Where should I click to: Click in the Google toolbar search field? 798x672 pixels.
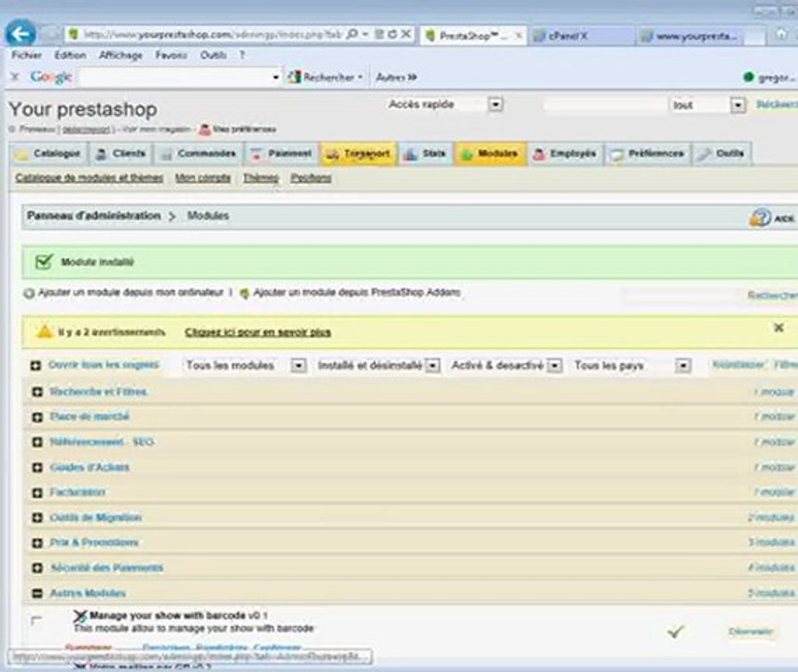coord(175,77)
